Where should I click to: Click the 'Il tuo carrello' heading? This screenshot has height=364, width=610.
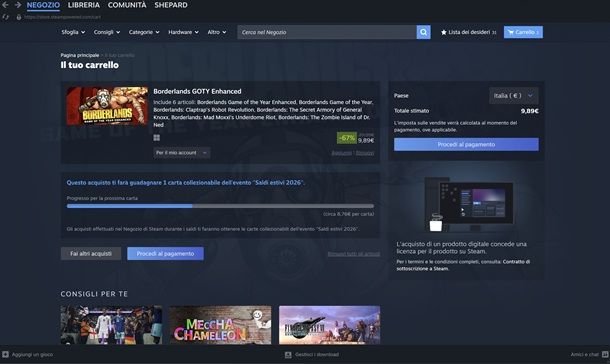pos(89,65)
